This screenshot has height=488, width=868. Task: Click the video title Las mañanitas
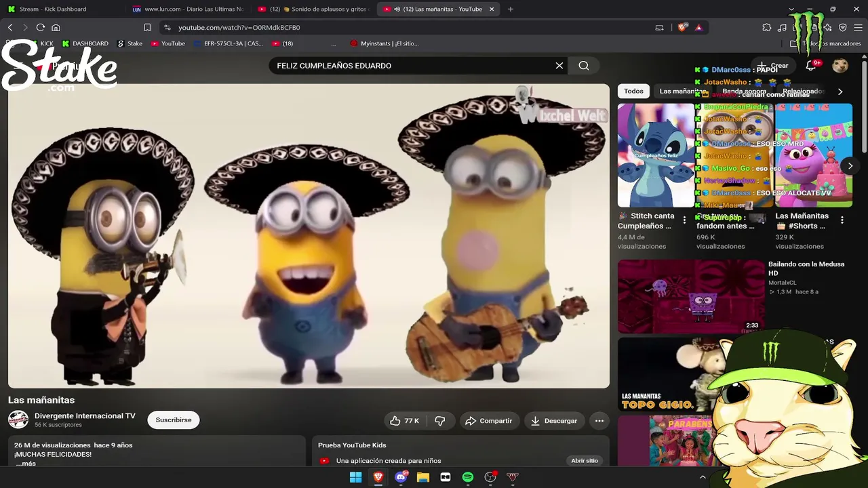(41, 400)
